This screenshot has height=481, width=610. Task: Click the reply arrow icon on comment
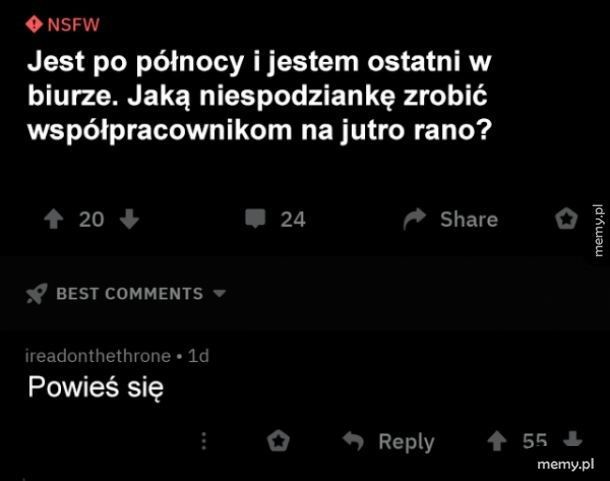(x=353, y=441)
